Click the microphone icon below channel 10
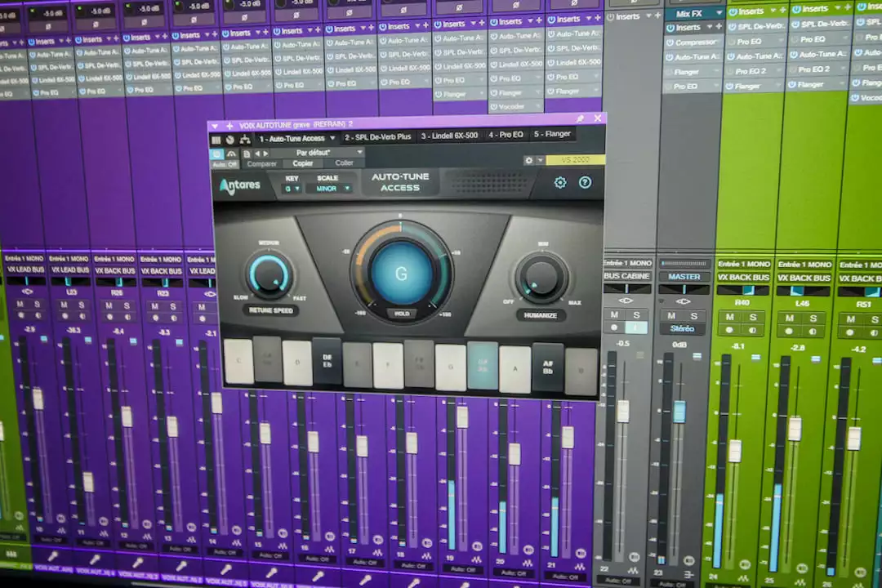This screenshot has width=882, height=588. pyautogui.click(x=53, y=556)
